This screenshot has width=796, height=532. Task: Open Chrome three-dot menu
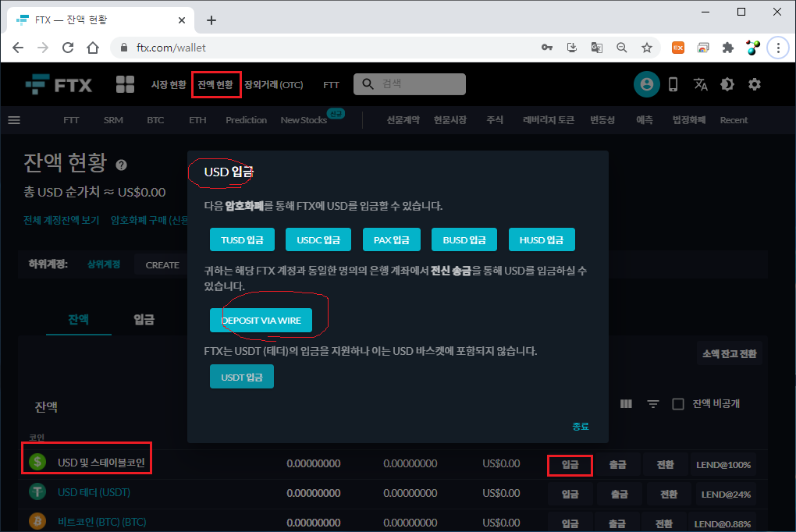pos(778,48)
